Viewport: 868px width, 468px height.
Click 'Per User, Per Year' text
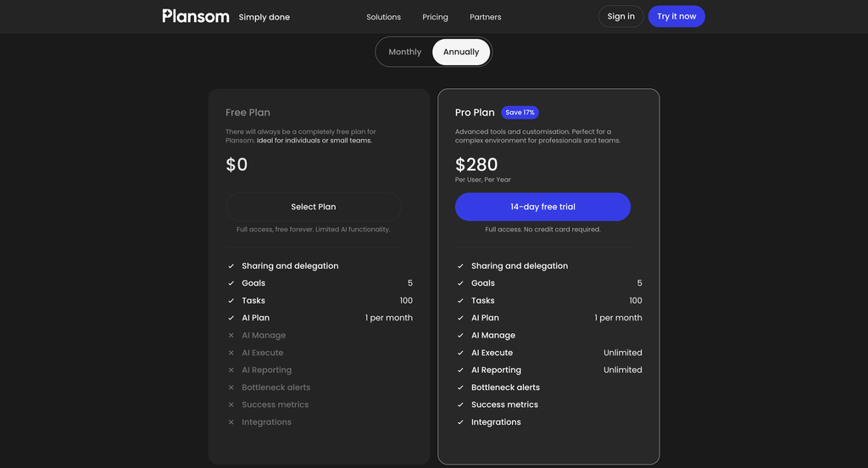tap(482, 180)
